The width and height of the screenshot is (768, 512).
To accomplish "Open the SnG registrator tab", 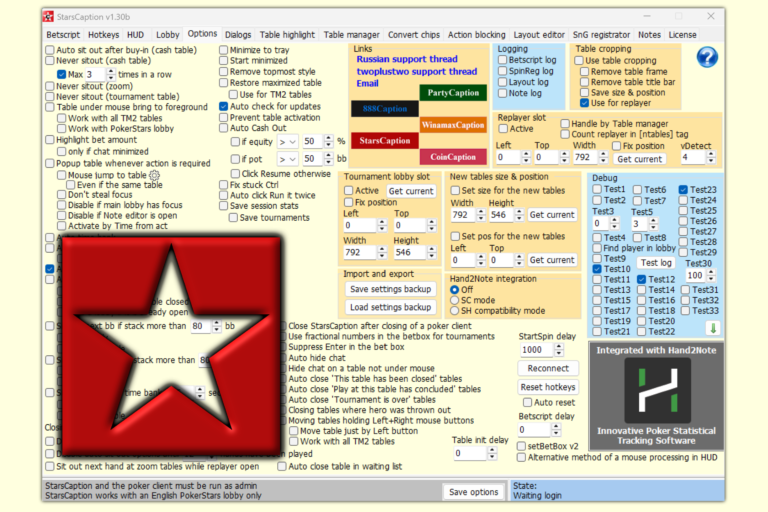I will tap(601, 35).
